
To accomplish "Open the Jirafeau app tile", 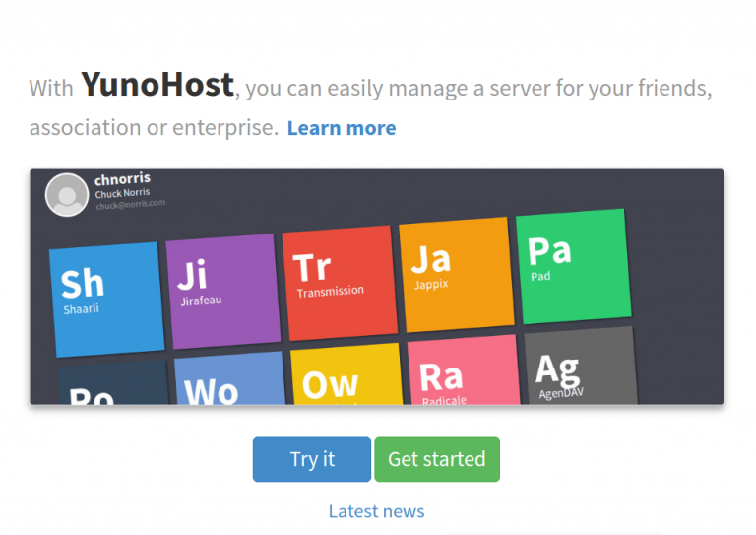I will pos(223,292).
